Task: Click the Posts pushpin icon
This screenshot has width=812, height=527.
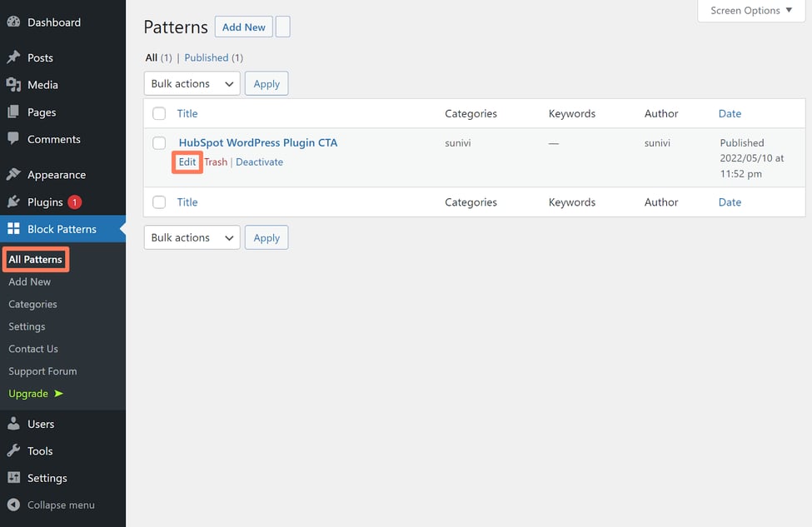Action: coord(13,57)
